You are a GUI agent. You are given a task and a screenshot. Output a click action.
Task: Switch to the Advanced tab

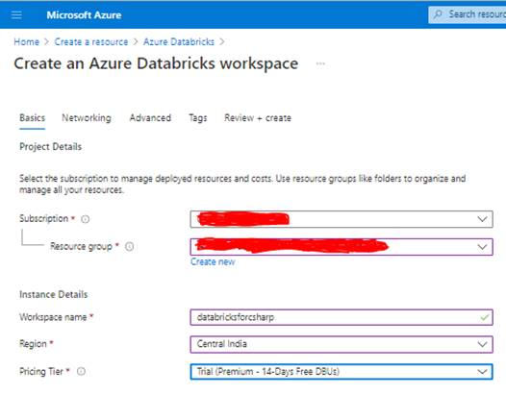[x=150, y=118]
